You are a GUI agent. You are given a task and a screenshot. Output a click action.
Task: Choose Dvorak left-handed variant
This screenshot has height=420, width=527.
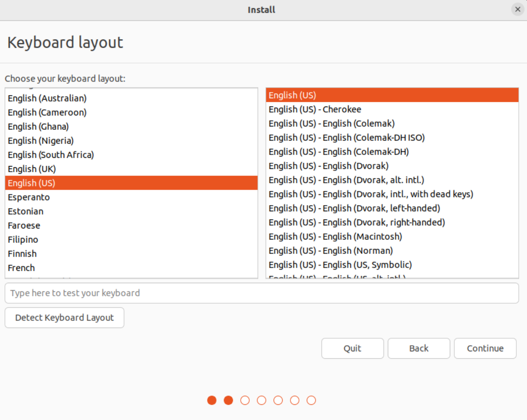354,208
